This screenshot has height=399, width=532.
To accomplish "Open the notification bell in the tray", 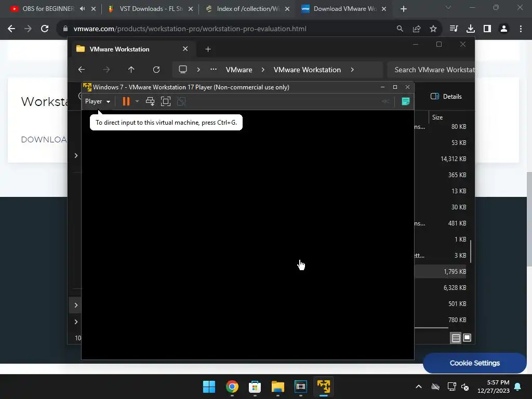I will [x=518, y=387].
